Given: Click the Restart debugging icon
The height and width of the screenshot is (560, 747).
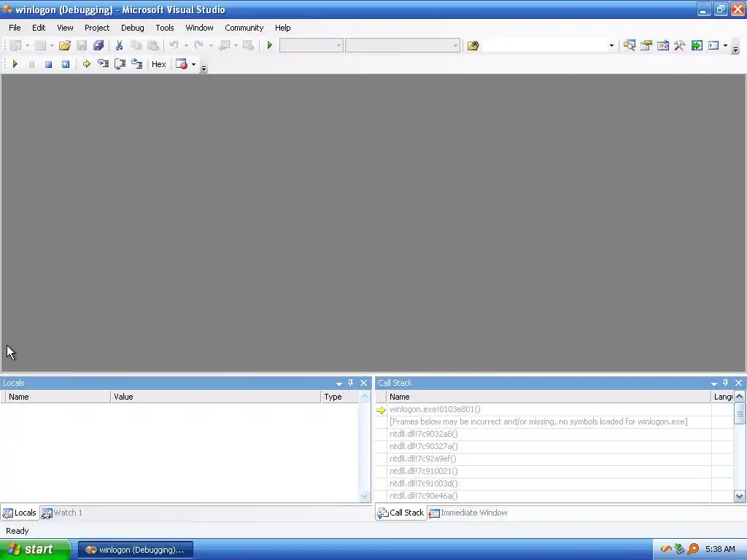Looking at the screenshot, I should coord(65,64).
